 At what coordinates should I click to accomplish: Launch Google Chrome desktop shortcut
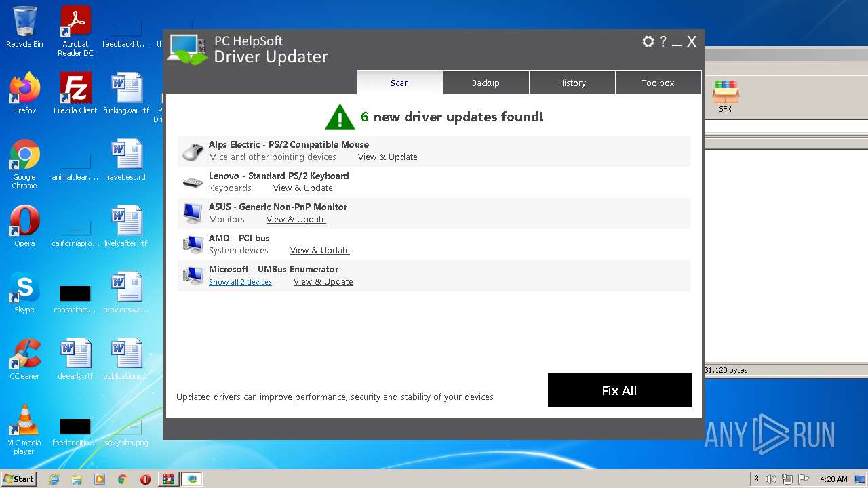point(24,164)
